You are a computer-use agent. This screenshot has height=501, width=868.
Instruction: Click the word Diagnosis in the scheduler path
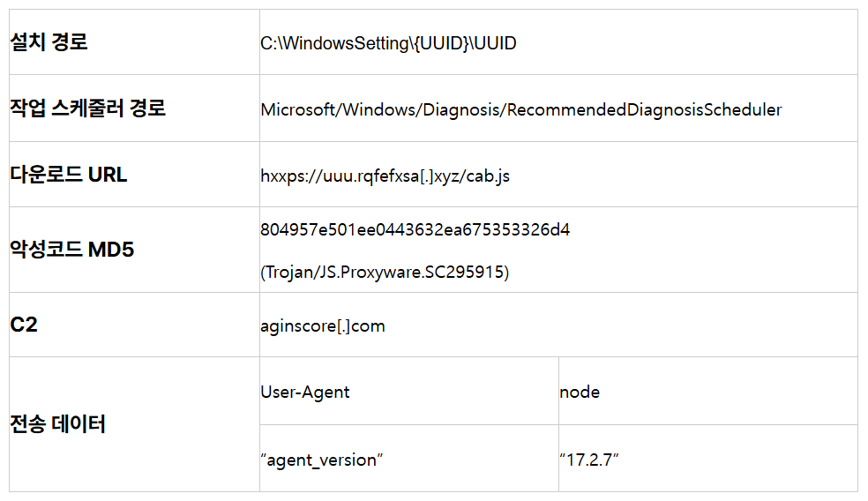[x=460, y=110]
